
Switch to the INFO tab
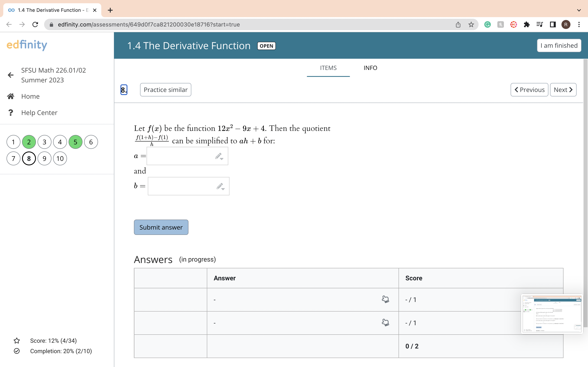click(x=370, y=68)
